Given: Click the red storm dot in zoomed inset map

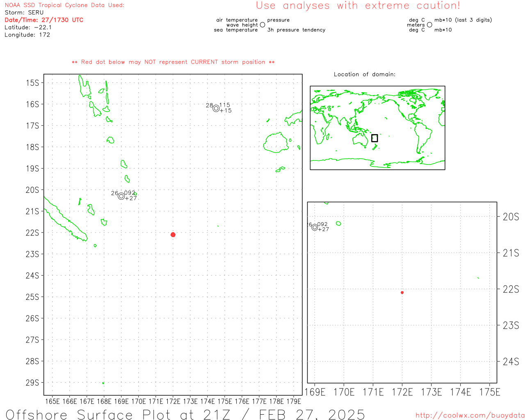Looking at the screenshot, I should 402,292.
